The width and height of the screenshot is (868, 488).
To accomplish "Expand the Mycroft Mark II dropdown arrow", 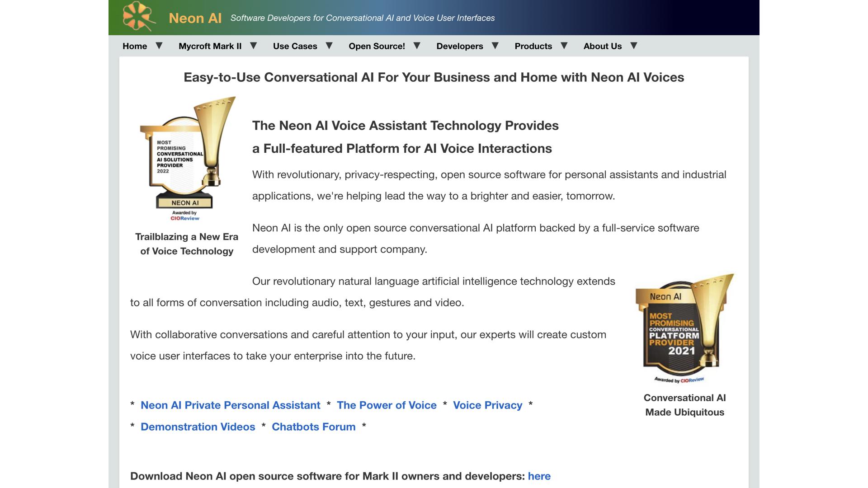I will pyautogui.click(x=254, y=46).
